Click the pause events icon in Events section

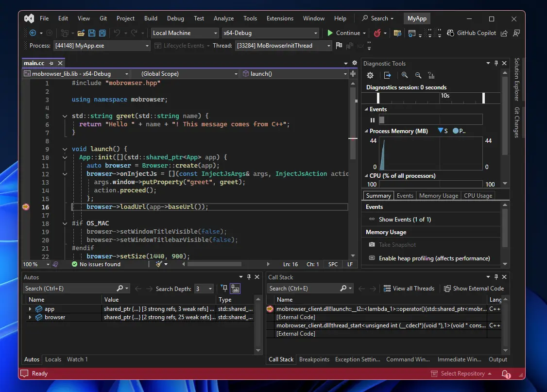pyautogui.click(x=372, y=119)
